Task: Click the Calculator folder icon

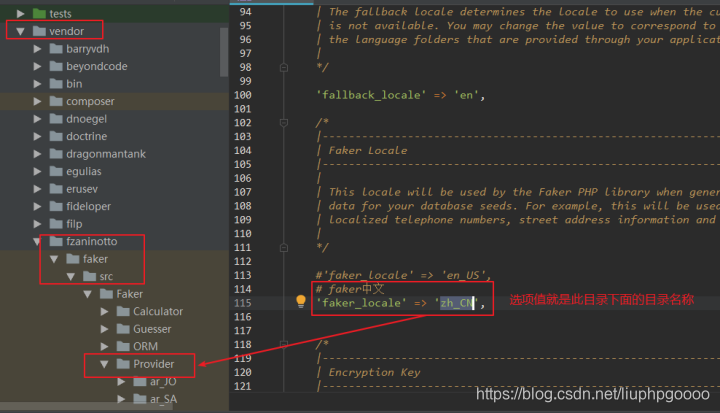Action: (x=123, y=311)
